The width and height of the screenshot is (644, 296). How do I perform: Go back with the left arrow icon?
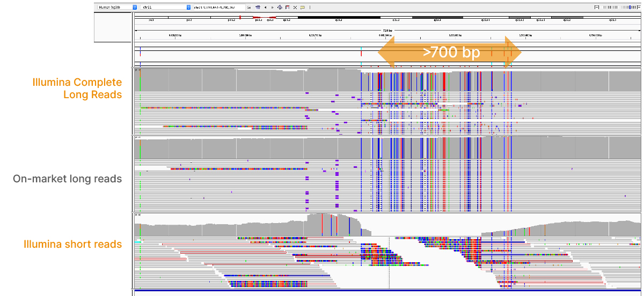tap(265, 8)
